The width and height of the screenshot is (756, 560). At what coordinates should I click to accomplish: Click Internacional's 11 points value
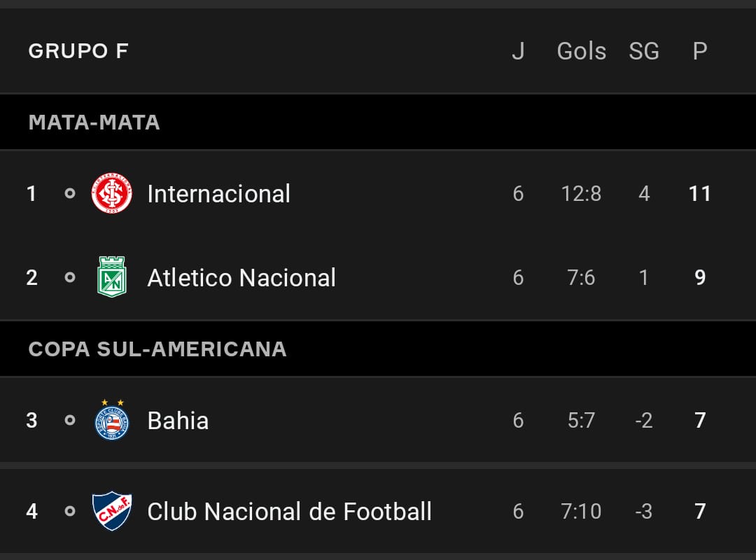(700, 193)
